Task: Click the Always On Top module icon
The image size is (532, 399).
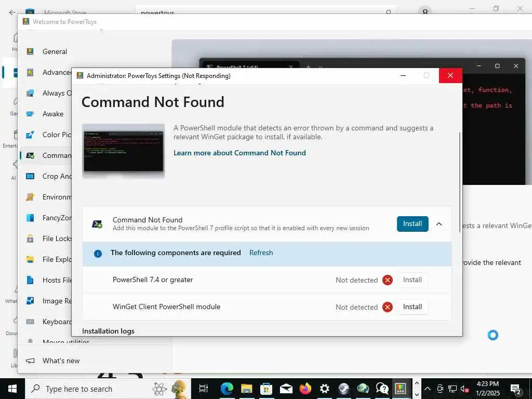Action: [x=30, y=93]
